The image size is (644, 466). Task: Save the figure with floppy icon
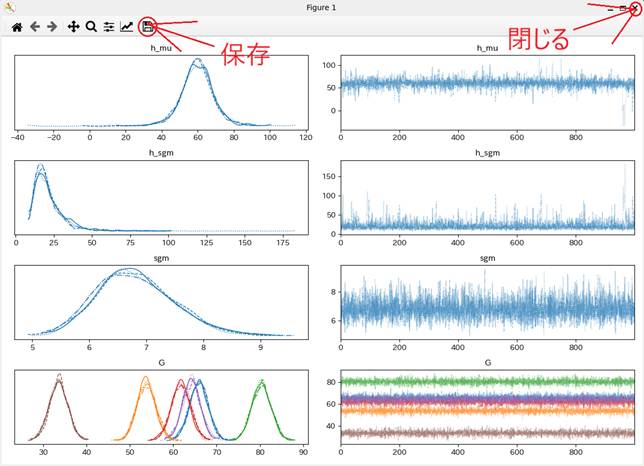147,27
